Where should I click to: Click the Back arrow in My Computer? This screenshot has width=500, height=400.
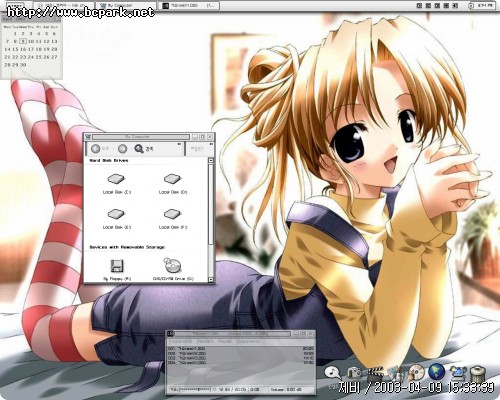click(96, 149)
